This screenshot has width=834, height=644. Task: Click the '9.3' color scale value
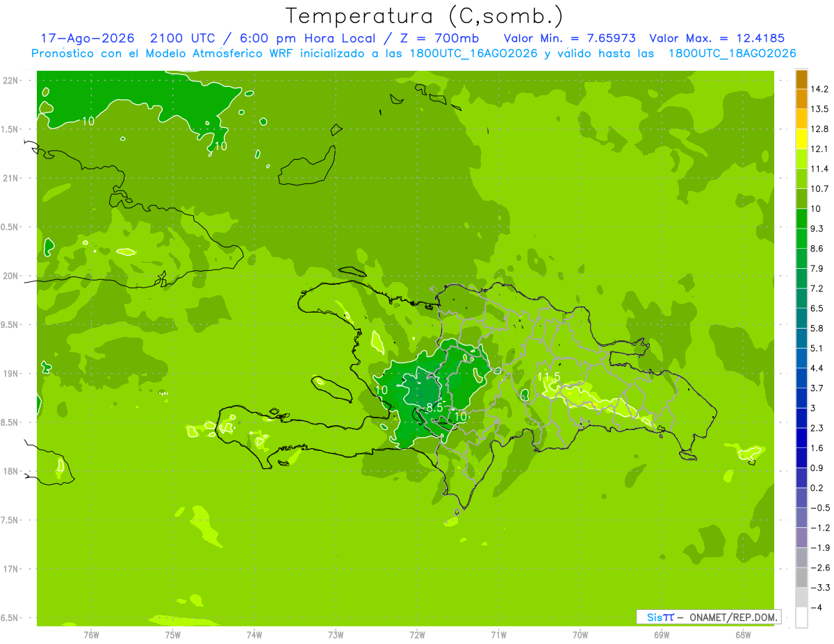[817, 229]
